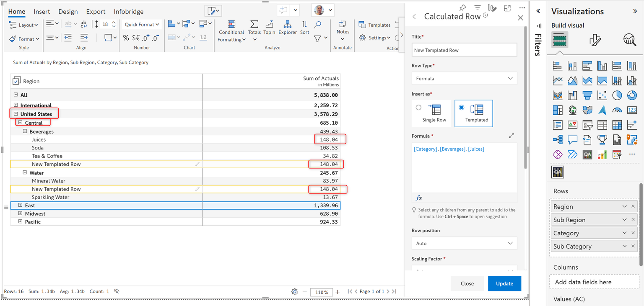Switch to the Insert ribbon tab
Viewport: 644px width, 306px height.
(42, 12)
